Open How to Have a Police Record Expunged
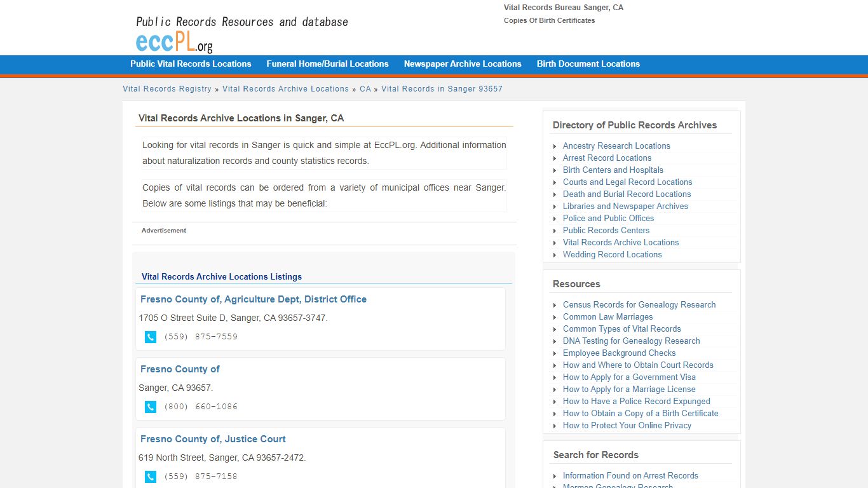The height and width of the screenshot is (488, 868). pyautogui.click(x=637, y=401)
